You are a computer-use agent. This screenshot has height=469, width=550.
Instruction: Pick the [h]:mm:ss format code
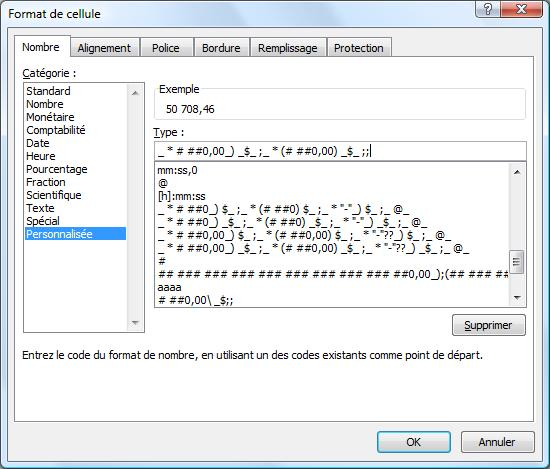(181, 196)
